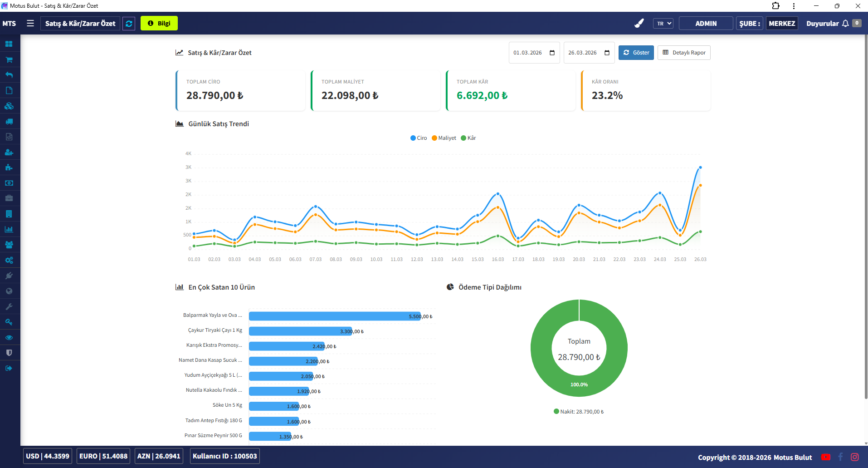
Task: Click the eye icon in sidebar
Action: pos(9,337)
